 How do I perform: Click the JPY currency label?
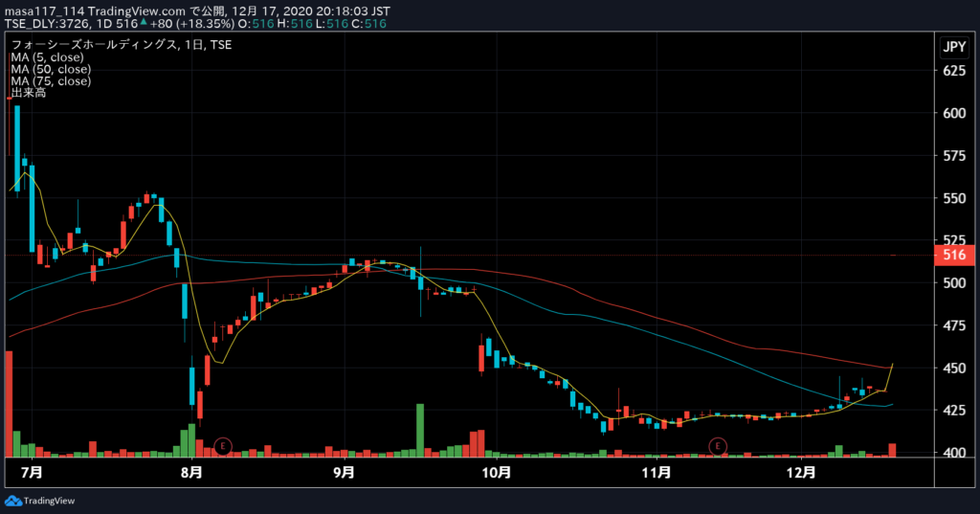(x=954, y=46)
